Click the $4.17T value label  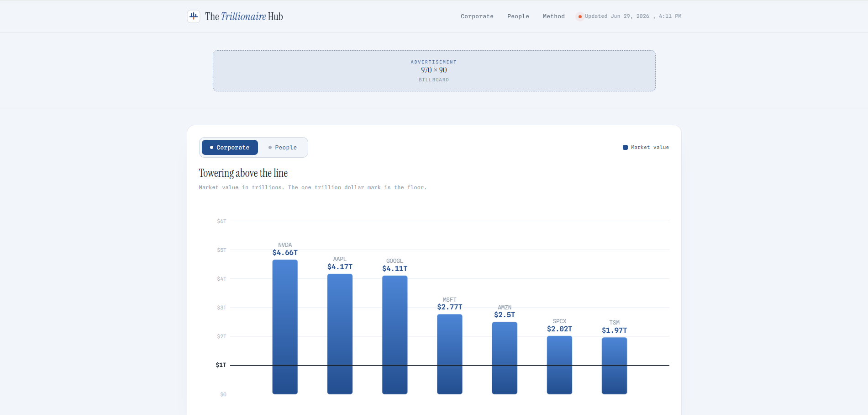340,267
